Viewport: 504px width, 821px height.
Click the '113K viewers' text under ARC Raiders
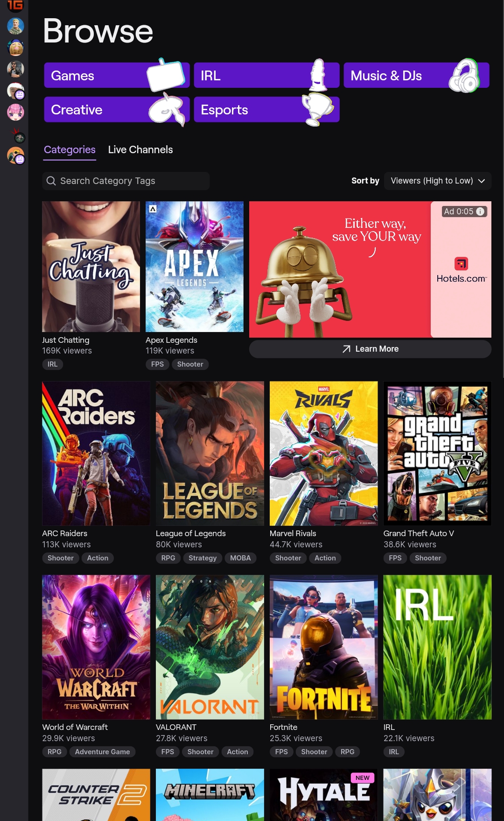pos(66,545)
